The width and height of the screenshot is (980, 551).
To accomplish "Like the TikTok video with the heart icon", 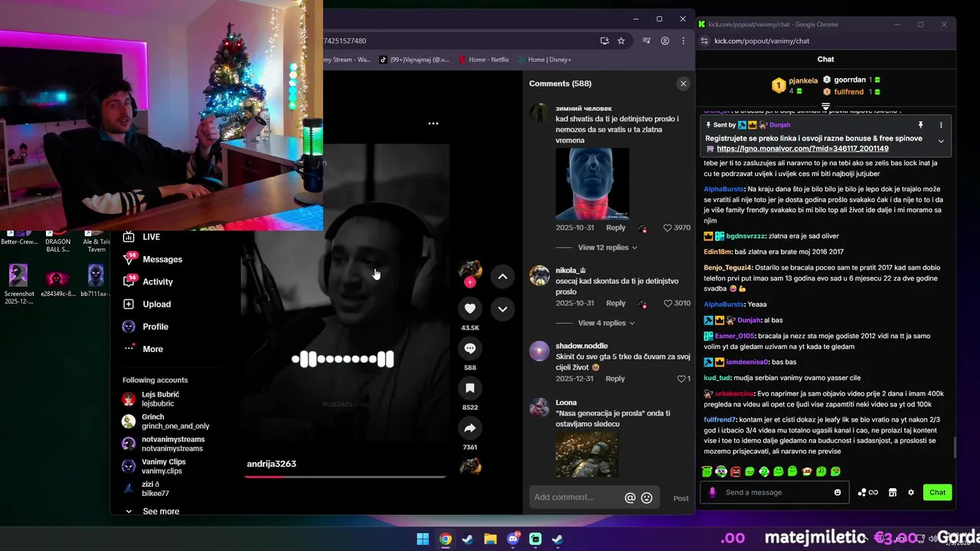I will pyautogui.click(x=470, y=308).
